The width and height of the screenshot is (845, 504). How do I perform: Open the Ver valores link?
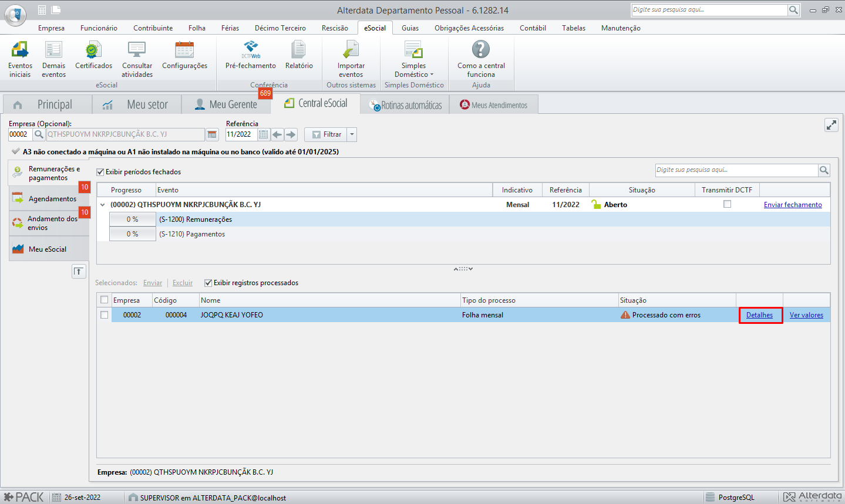tap(806, 315)
